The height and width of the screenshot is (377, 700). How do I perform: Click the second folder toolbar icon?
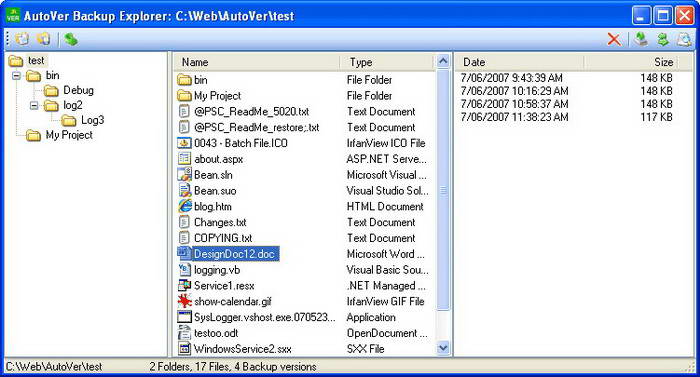tap(43, 39)
